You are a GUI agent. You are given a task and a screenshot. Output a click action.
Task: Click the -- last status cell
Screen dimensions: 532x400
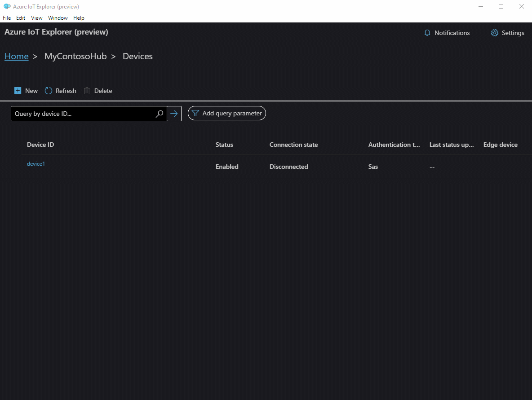432,167
